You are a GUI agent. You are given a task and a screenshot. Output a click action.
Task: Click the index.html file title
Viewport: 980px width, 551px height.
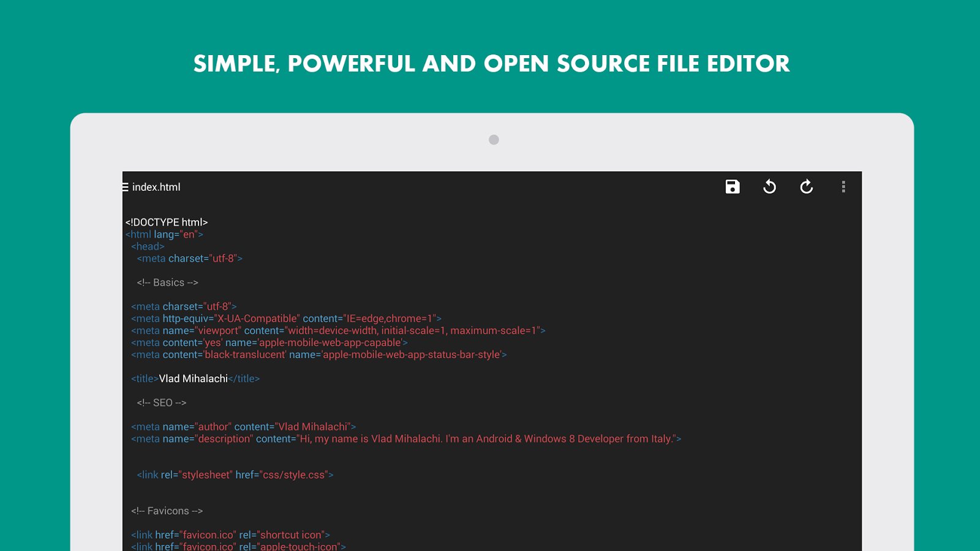click(156, 187)
